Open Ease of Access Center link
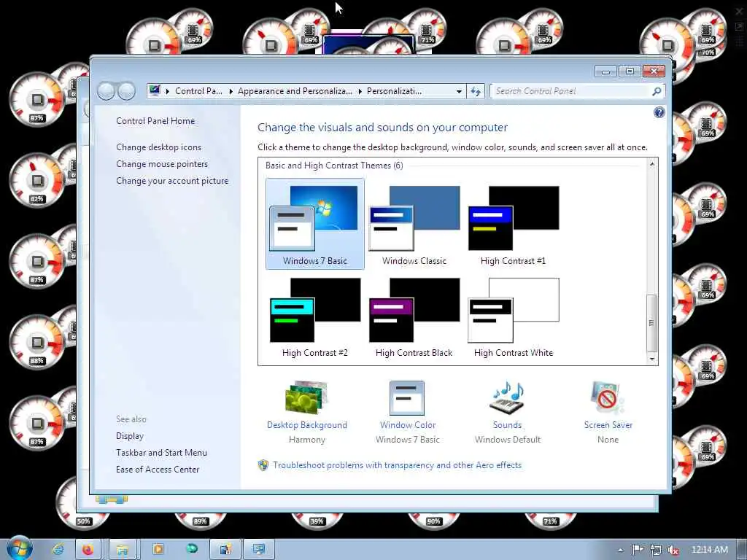 pos(158,469)
